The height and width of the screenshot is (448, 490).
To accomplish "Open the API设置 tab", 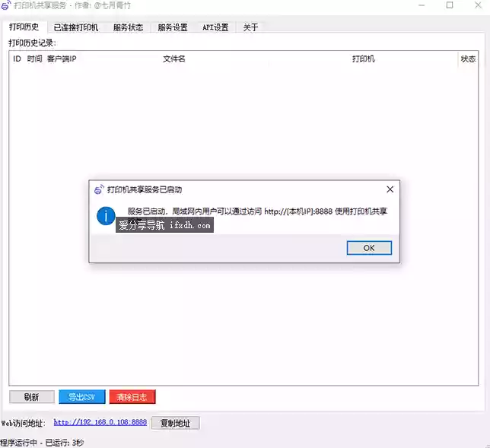I will pyautogui.click(x=215, y=27).
